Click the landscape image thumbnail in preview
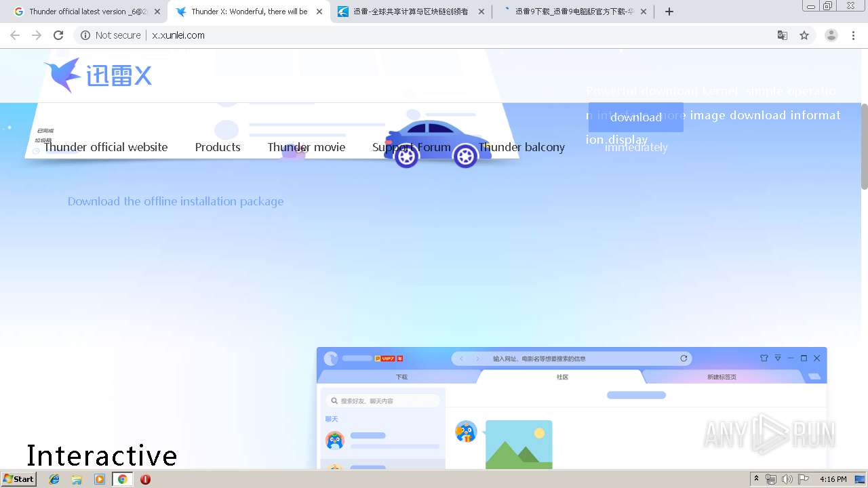Screen dimensions: 868x488 [519, 445]
